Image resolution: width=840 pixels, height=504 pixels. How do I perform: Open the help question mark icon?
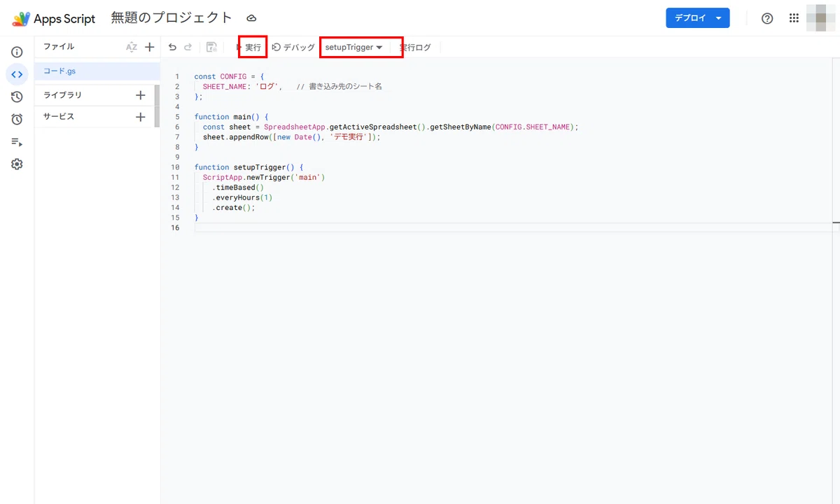(767, 18)
